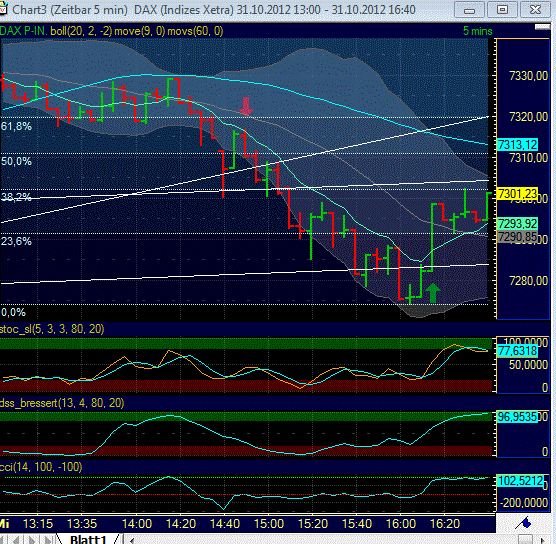
Task: Click the gray '7290,85' price tag
Action: tap(517, 237)
